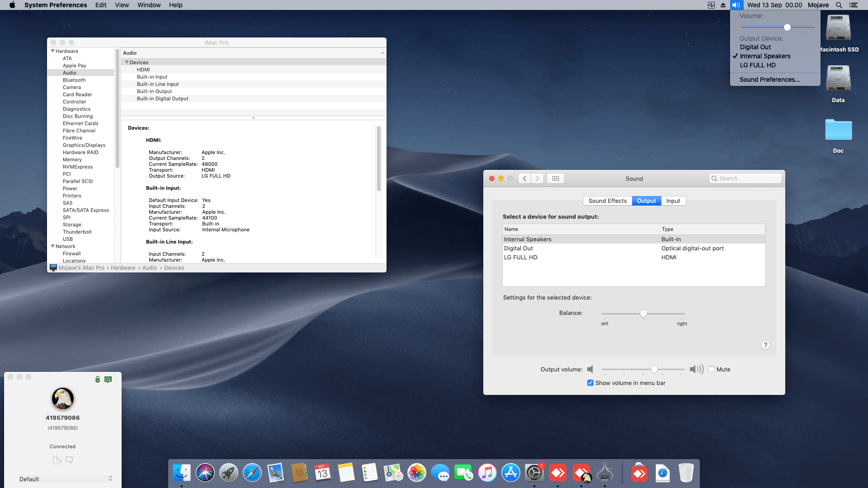This screenshot has width=868, height=488.
Task: Open Sound Preferences from volume menu
Action: point(769,80)
